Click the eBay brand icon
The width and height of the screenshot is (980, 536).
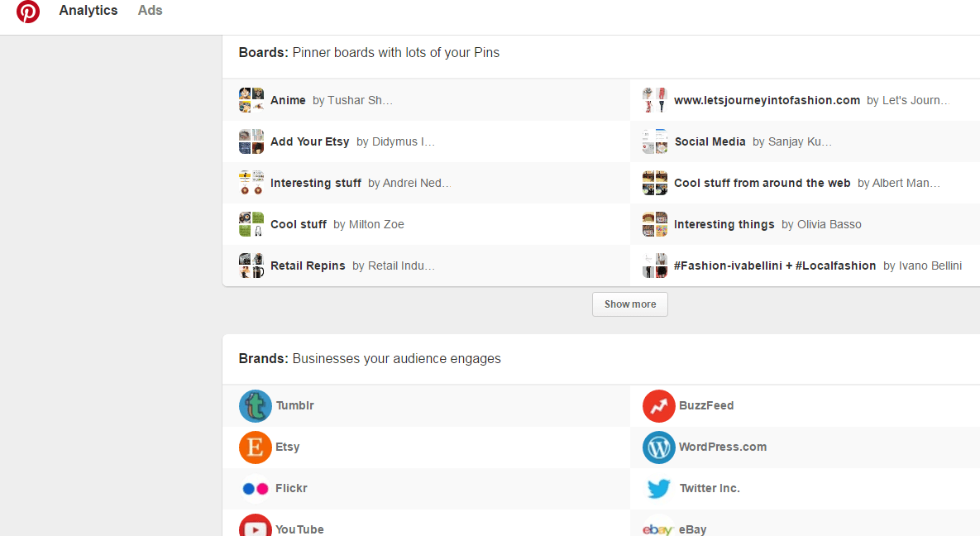click(x=659, y=529)
